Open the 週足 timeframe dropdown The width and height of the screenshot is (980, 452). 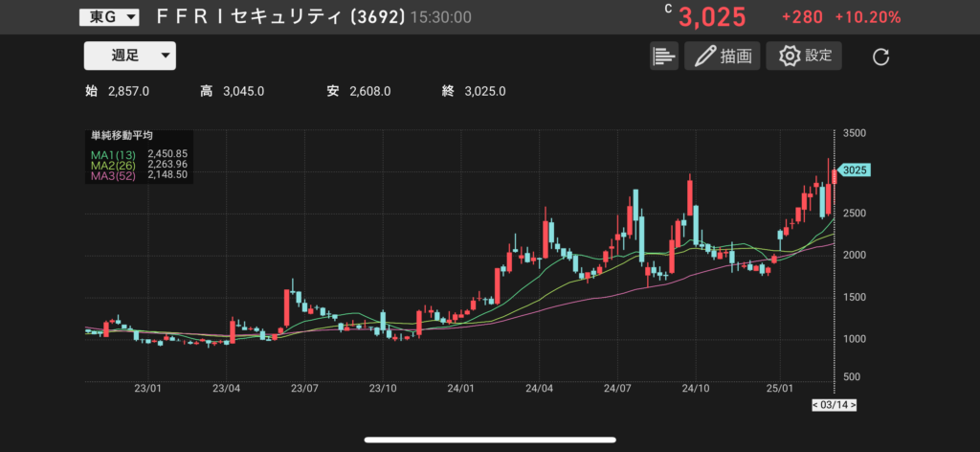tap(130, 56)
